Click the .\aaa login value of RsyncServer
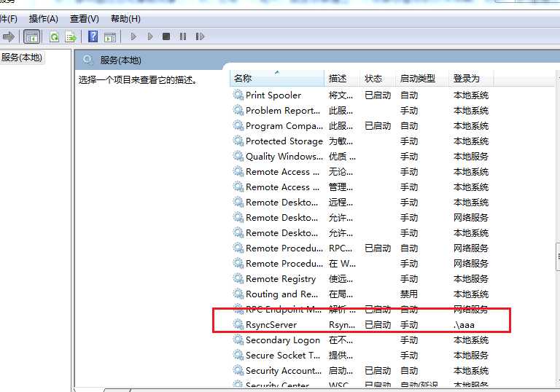The image size is (560, 392). coord(464,325)
